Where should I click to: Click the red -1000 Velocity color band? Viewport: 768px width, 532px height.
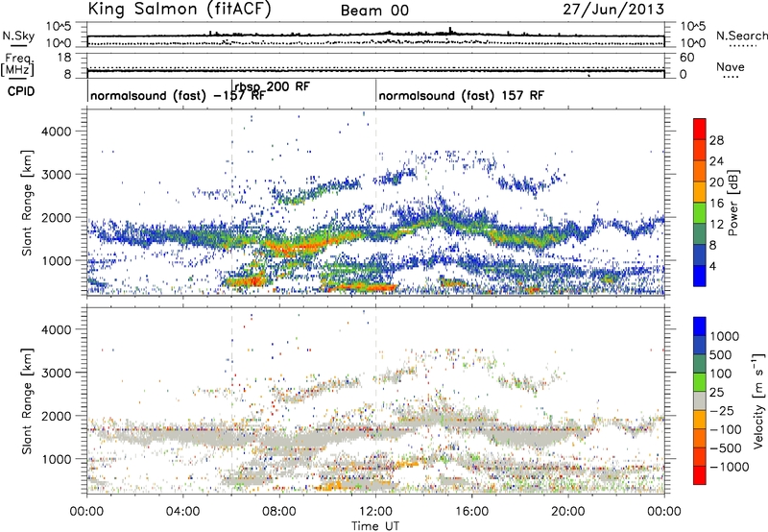(700, 475)
